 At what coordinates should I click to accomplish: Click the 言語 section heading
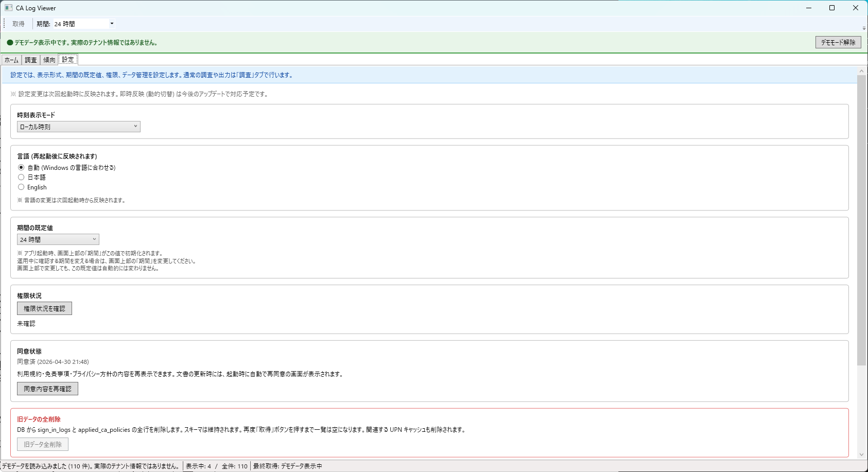(57, 156)
